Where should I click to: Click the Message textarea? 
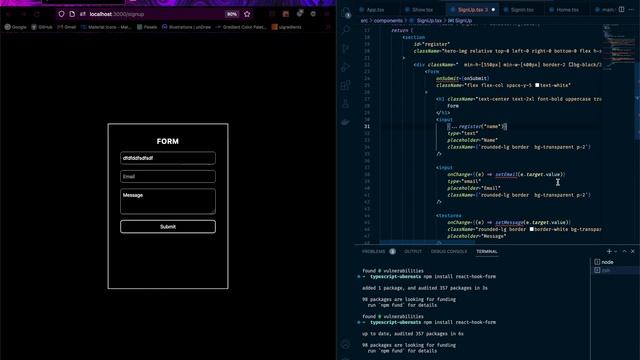point(168,201)
